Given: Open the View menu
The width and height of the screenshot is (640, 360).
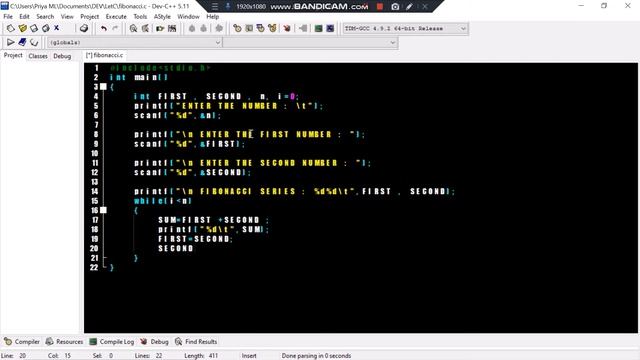Looking at the screenshot, I should (x=67, y=16).
